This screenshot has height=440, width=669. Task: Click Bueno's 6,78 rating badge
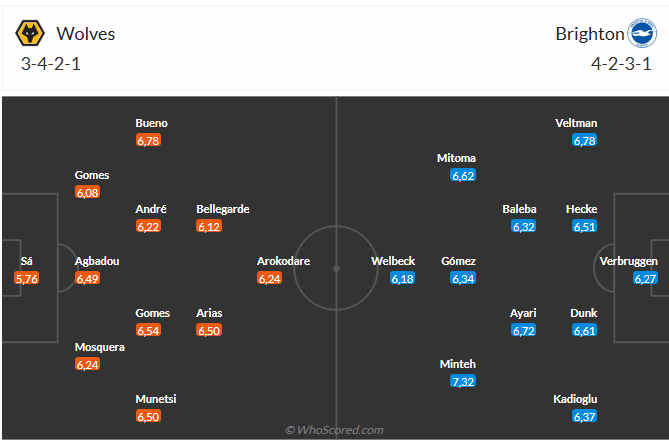click(148, 140)
